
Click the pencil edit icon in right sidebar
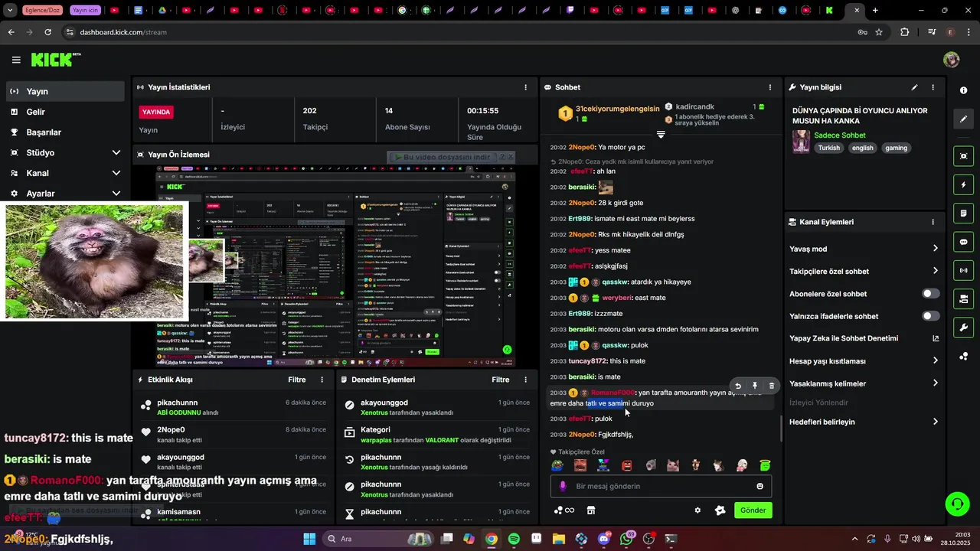pyautogui.click(x=963, y=119)
